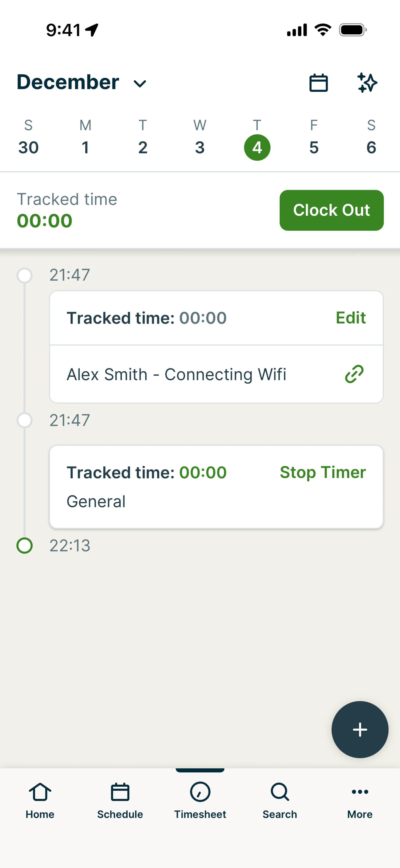Select Friday the 5th
The width and height of the screenshot is (400, 868).
[314, 147]
